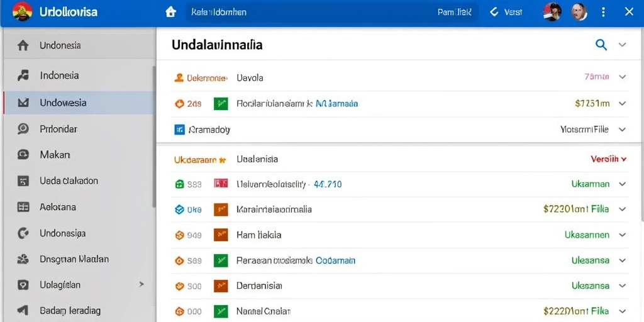The width and height of the screenshot is (644, 322).
Task: Click the green lock icon labeled S93
Action: coord(179,184)
